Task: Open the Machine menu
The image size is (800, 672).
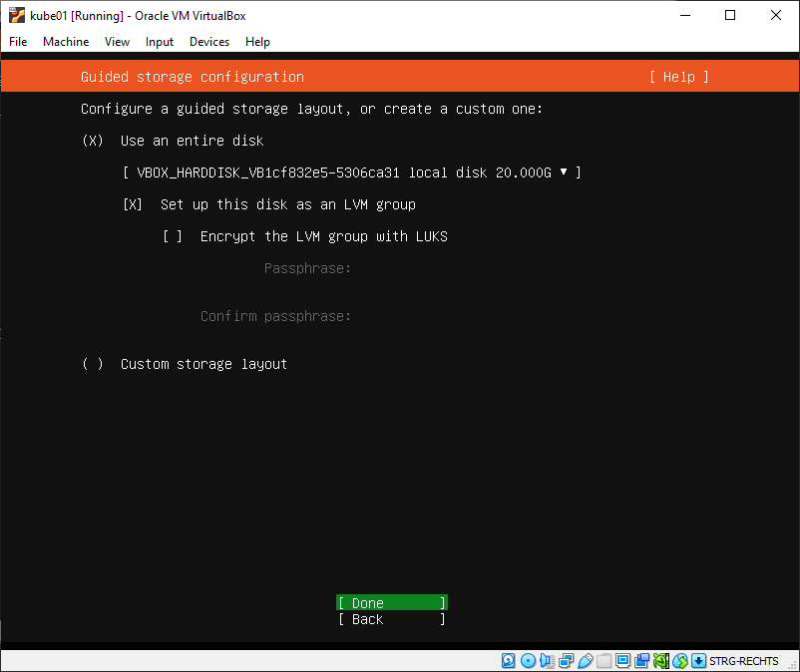Action: pos(66,42)
